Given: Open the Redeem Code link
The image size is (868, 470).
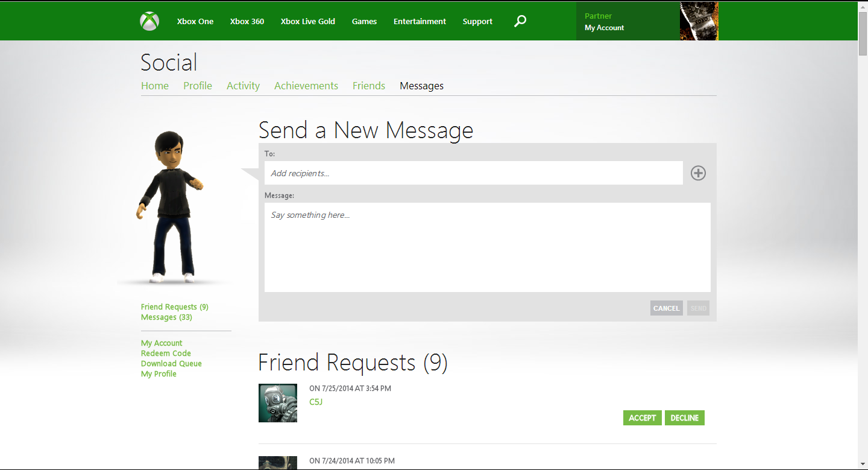Looking at the screenshot, I should click(x=166, y=354).
